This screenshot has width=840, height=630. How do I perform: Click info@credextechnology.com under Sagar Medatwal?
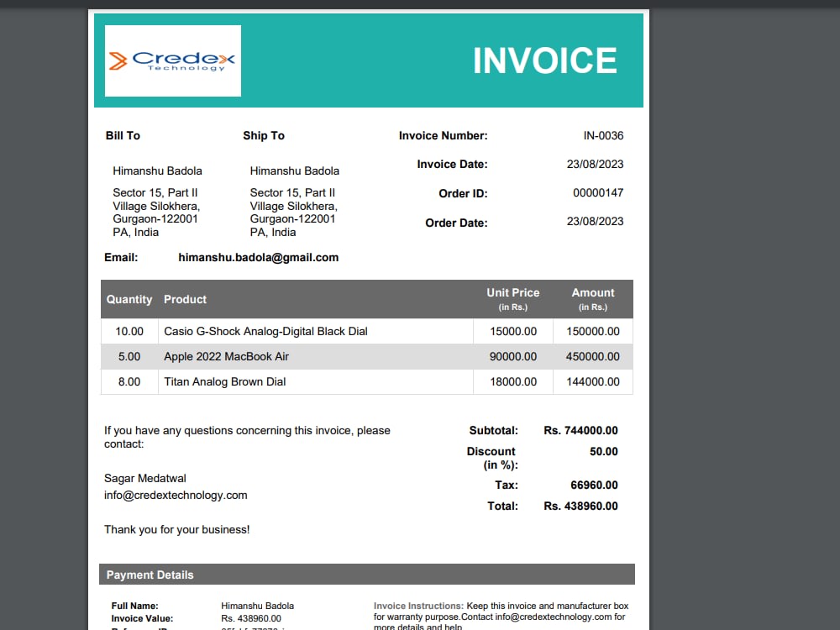[x=176, y=496]
